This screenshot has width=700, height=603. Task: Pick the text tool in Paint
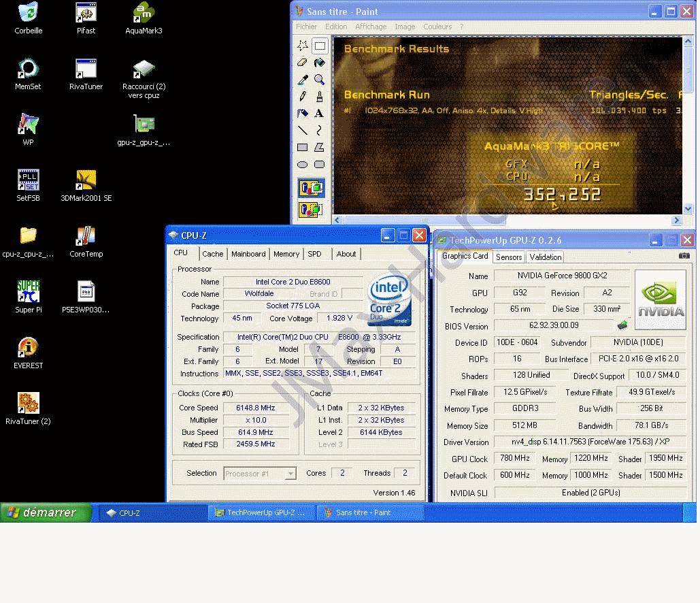pyautogui.click(x=320, y=114)
